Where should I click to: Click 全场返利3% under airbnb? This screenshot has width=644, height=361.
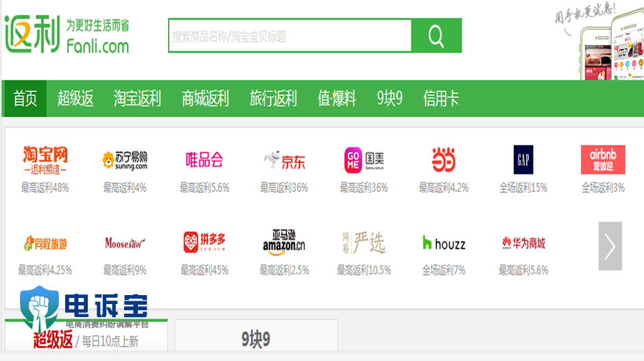pos(603,188)
